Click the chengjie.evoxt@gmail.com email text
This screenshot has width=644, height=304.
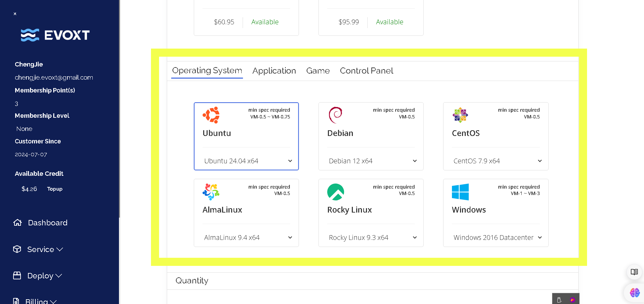tap(54, 78)
